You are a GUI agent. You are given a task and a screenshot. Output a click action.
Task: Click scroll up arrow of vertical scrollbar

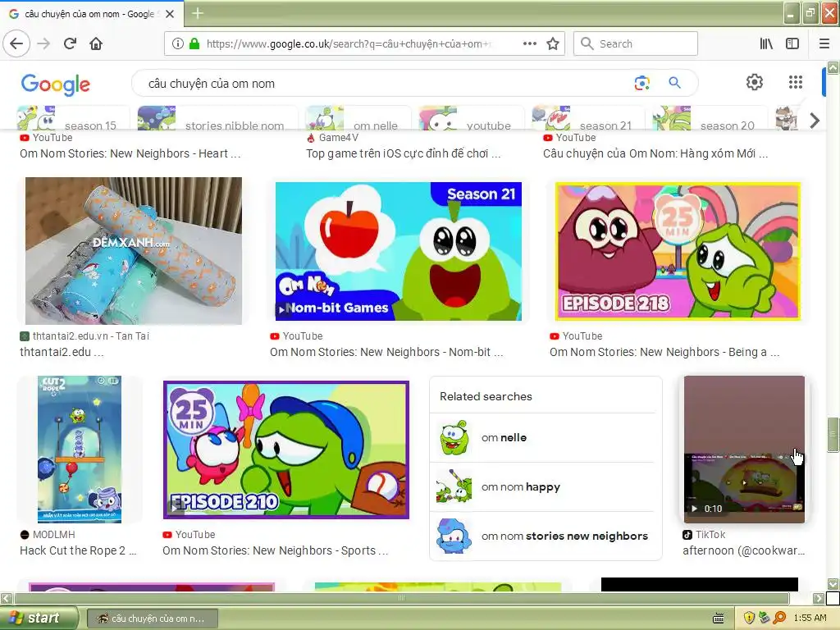[x=833, y=67]
